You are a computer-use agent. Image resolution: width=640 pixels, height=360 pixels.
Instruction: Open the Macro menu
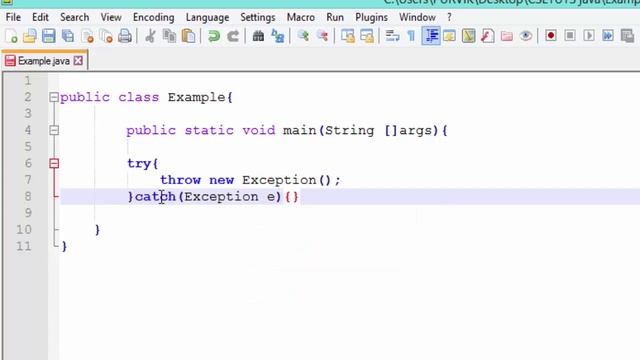[300, 18]
